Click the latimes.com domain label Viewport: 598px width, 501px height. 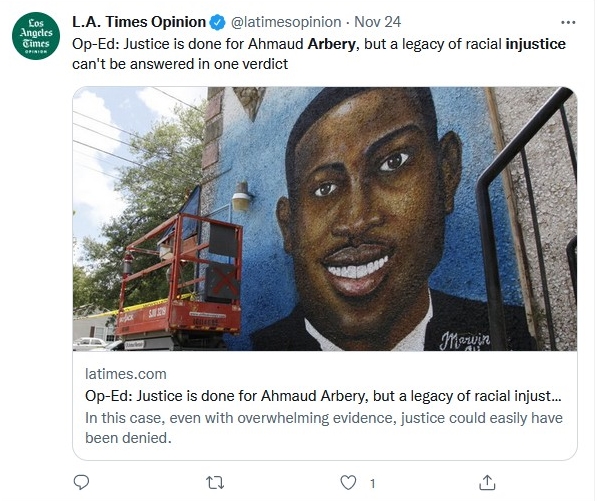click(x=126, y=374)
